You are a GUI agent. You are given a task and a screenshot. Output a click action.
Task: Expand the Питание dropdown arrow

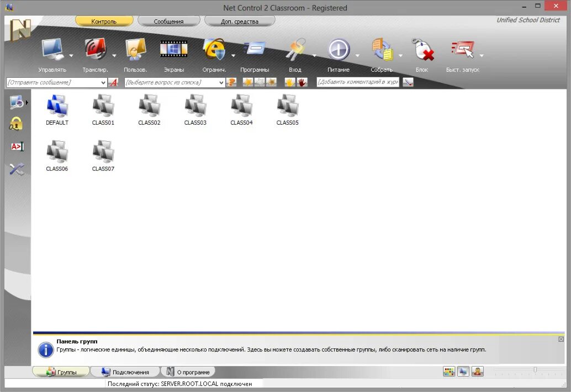tap(357, 56)
